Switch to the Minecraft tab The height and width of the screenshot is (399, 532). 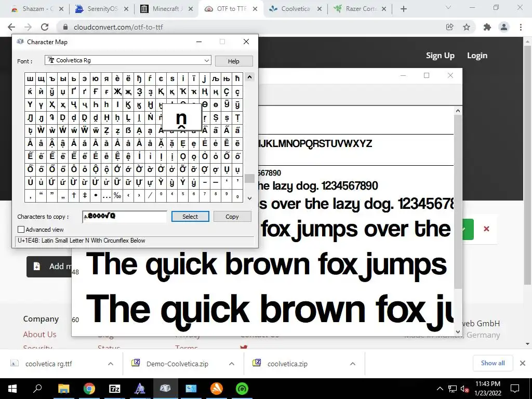click(x=167, y=9)
